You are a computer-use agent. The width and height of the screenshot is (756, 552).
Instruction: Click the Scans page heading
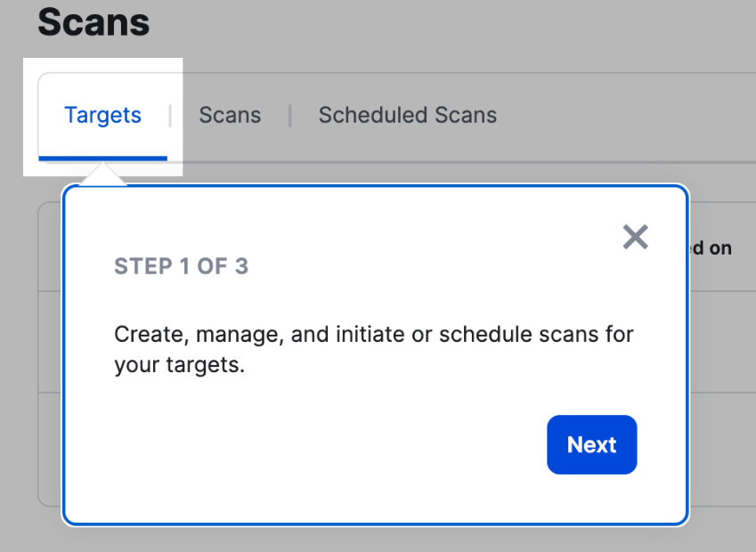(x=93, y=22)
